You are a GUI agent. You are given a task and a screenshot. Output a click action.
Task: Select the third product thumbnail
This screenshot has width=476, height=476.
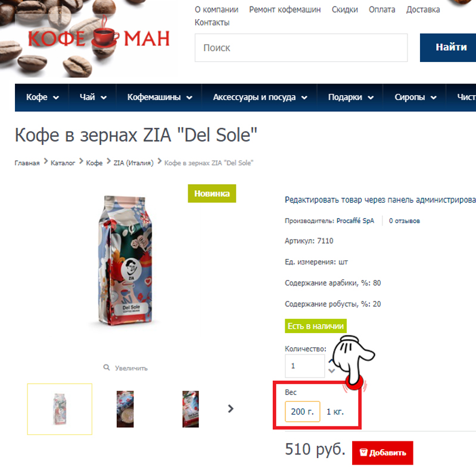[191, 409]
